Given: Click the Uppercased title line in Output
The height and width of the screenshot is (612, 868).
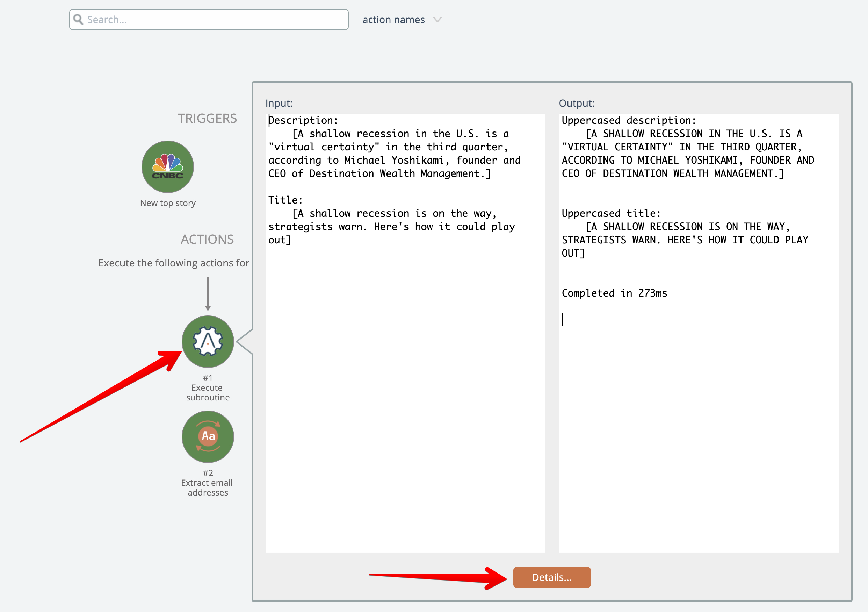Looking at the screenshot, I should pos(610,213).
